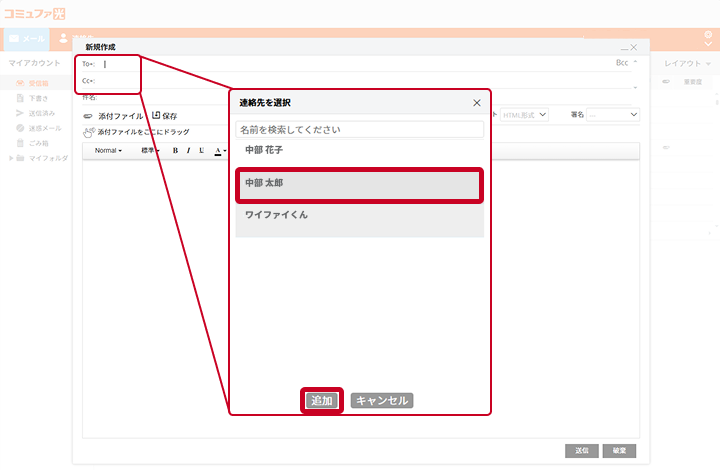Select contact 中部 太郎
The width and height of the screenshot is (720, 470).
click(359, 185)
